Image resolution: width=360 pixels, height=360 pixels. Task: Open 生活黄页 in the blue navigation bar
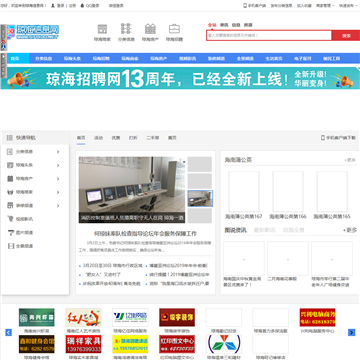274,58
